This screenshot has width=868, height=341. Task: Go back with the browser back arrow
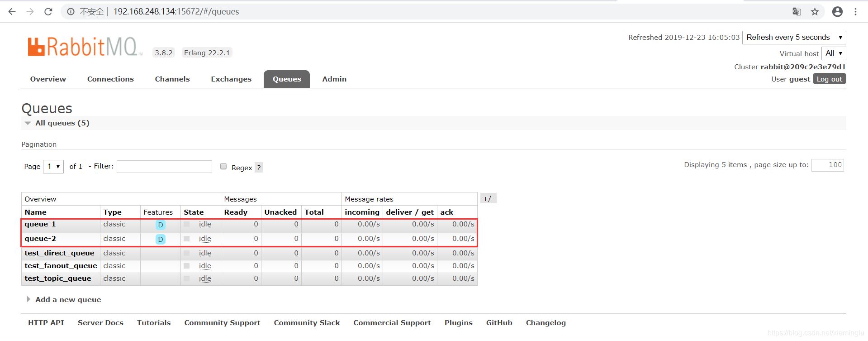click(12, 12)
